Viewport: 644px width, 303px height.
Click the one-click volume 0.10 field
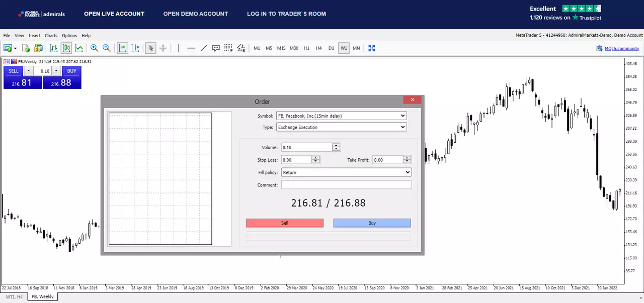pyautogui.click(x=43, y=71)
